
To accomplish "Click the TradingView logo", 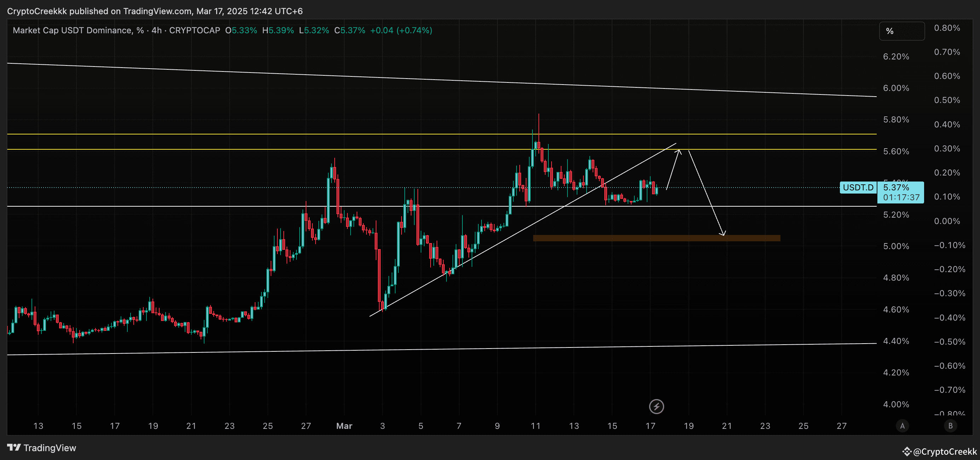I will [41, 448].
